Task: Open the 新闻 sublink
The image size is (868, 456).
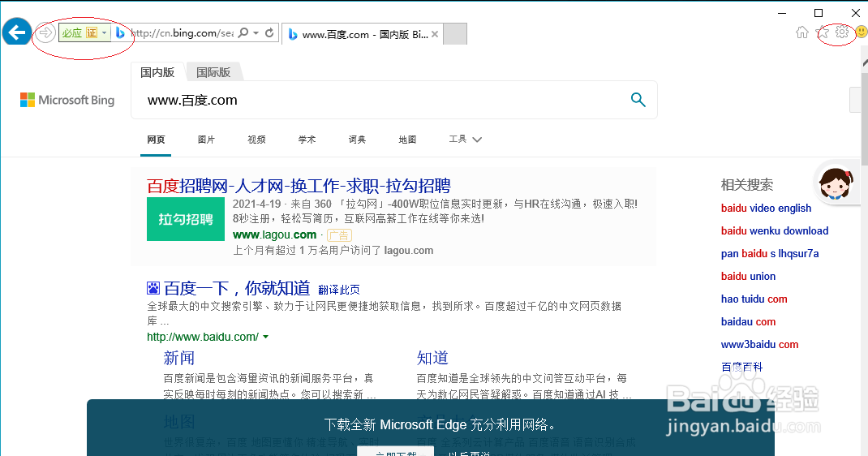Action: (x=178, y=358)
